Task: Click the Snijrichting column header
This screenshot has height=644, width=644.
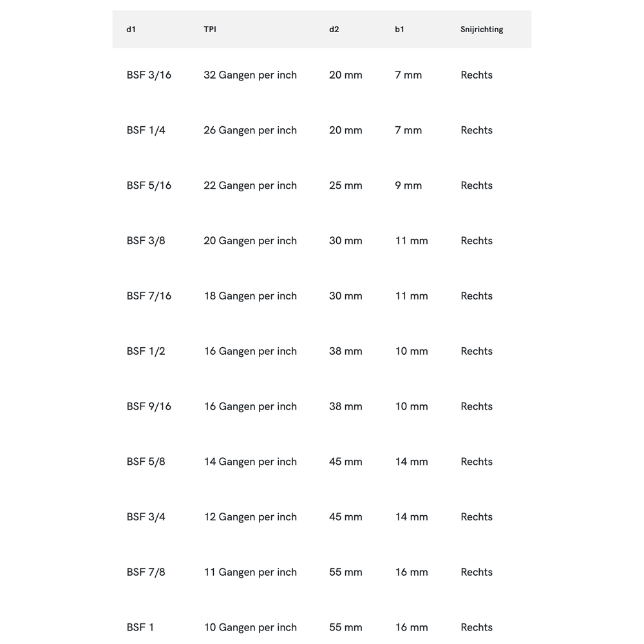Action: (x=482, y=30)
